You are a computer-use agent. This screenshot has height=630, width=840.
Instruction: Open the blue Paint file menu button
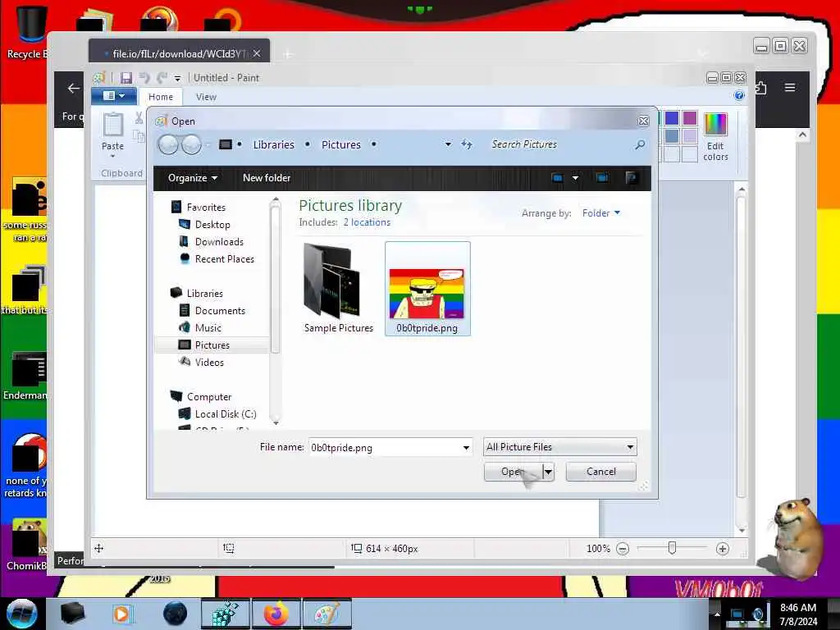point(113,96)
